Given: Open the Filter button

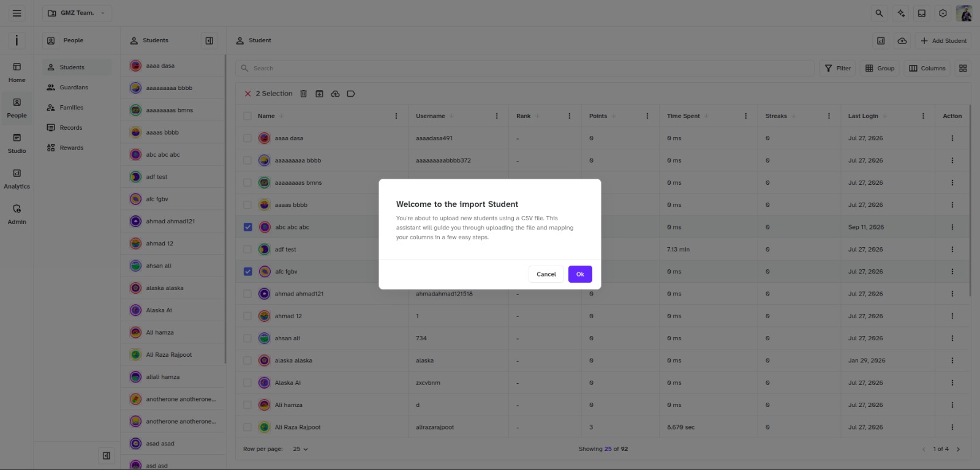Looking at the screenshot, I should (x=837, y=69).
